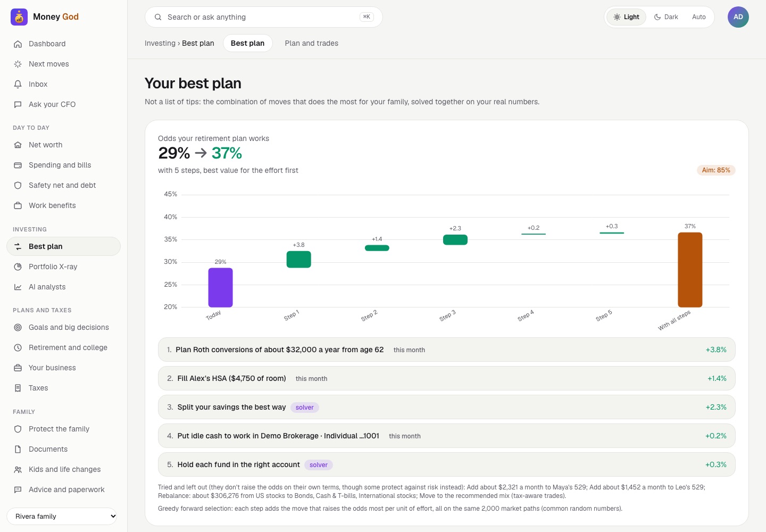Switch to the Plan and trades tab
The image size is (766, 532).
tap(312, 43)
